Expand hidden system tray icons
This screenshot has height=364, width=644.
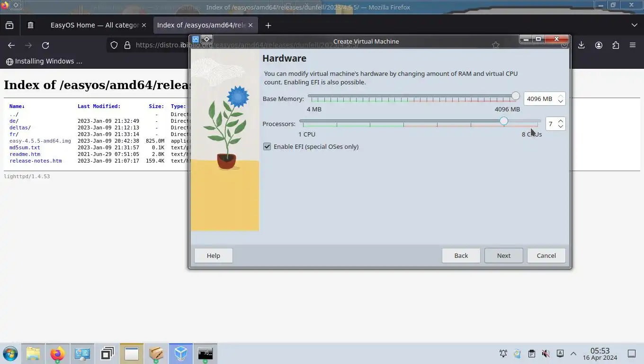pos(573,354)
